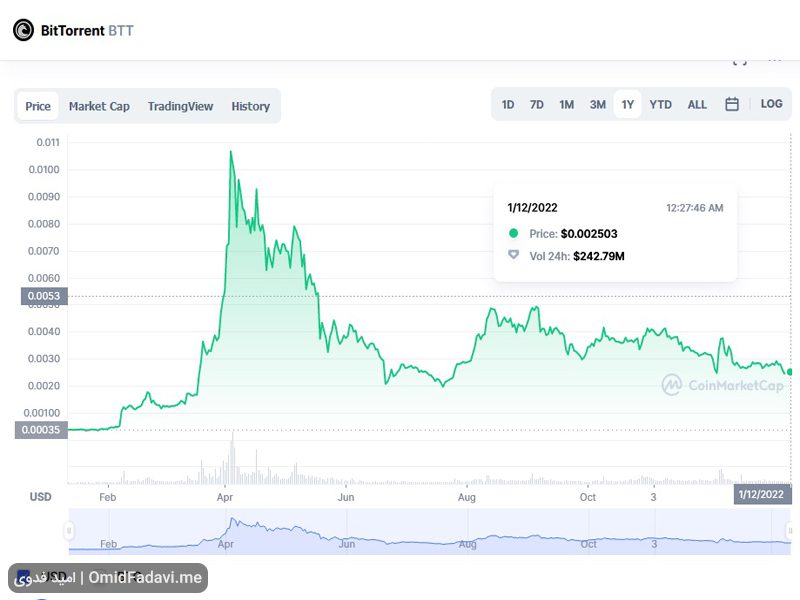Toggle LOG scale on the chart
The height and width of the screenshot is (600, 800).
point(771,104)
